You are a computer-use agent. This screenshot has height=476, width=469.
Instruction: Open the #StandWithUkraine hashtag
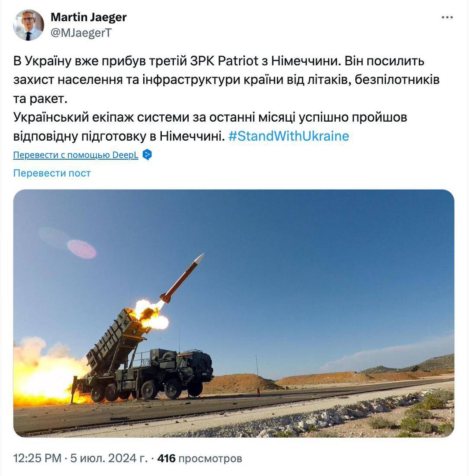tap(289, 136)
